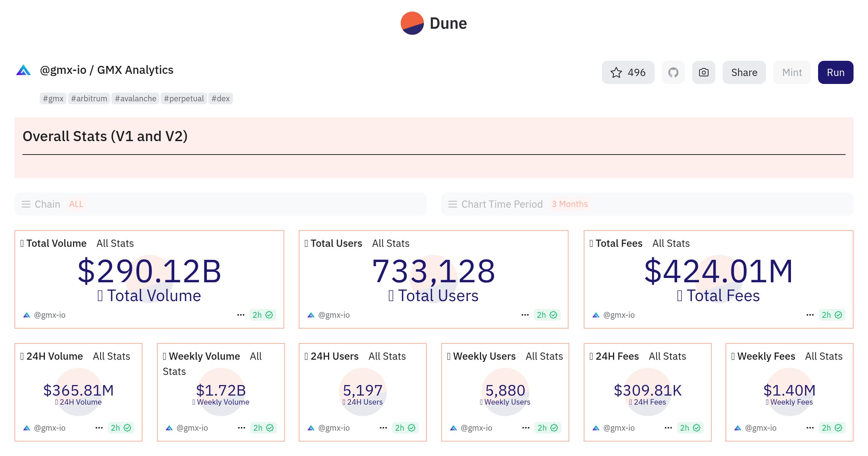The height and width of the screenshot is (456, 868).
Task: Open the Chain ALL parameter dropdown
Action: tap(221, 204)
